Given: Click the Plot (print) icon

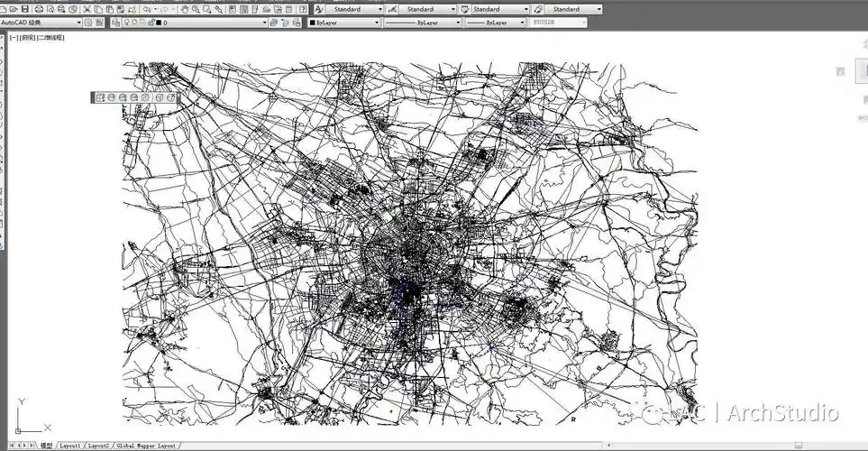Looking at the screenshot, I should 39,9.
